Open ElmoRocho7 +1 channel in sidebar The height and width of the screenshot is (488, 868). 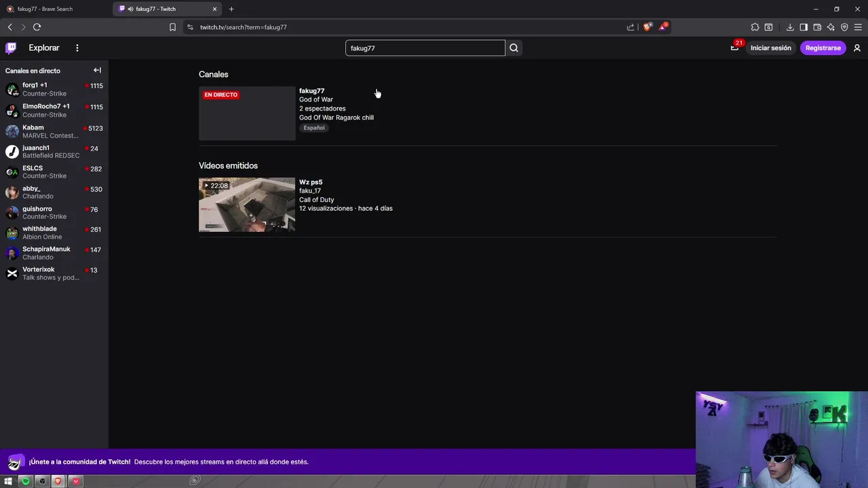pyautogui.click(x=54, y=110)
